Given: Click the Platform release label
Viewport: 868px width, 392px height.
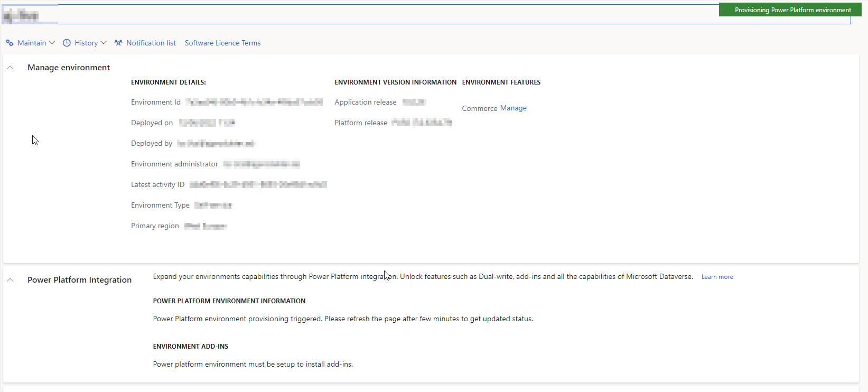Looking at the screenshot, I should pyautogui.click(x=361, y=123).
